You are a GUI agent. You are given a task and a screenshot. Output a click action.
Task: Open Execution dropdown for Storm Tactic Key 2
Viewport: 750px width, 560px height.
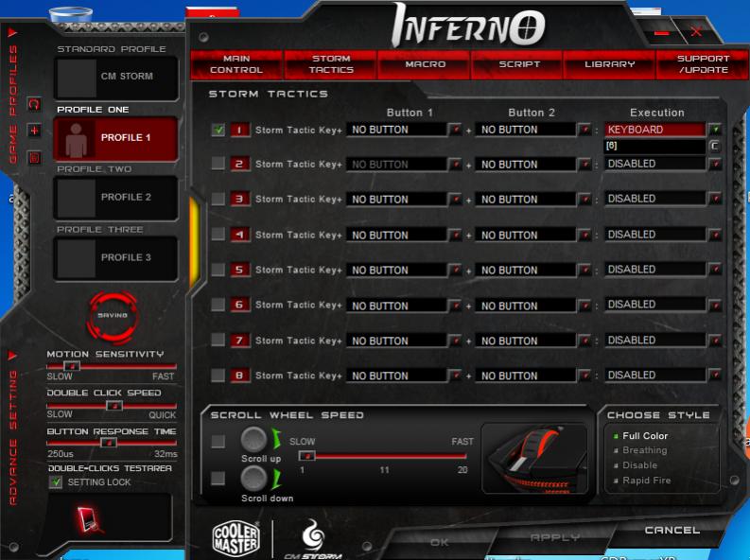pyautogui.click(x=715, y=164)
